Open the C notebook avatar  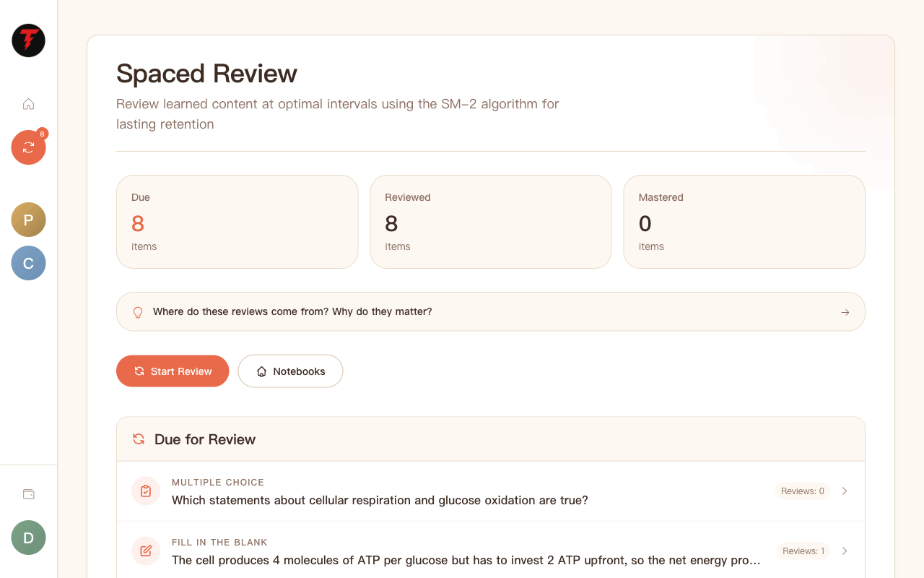(29, 263)
